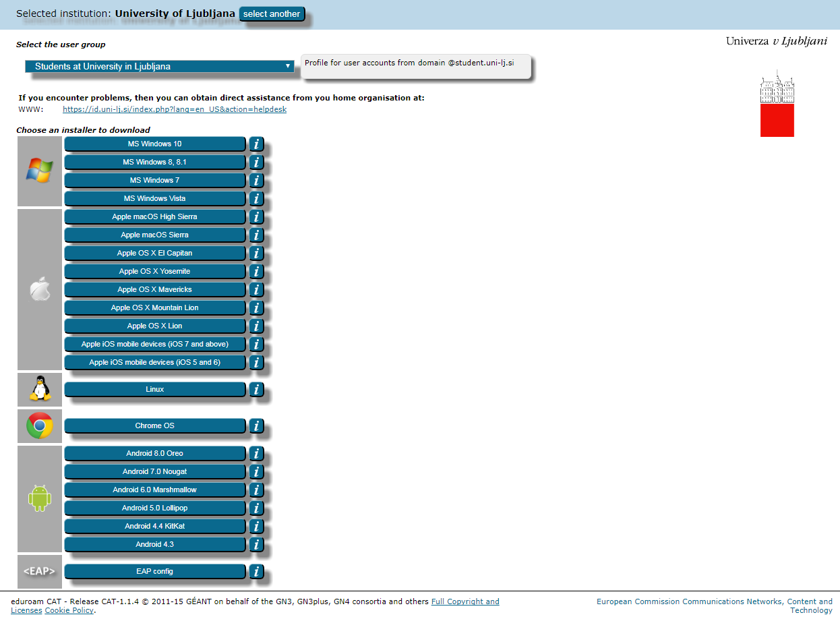Open info icon for Android 8.0 Oreo
Viewport: 840px width, 619px height.
click(256, 454)
